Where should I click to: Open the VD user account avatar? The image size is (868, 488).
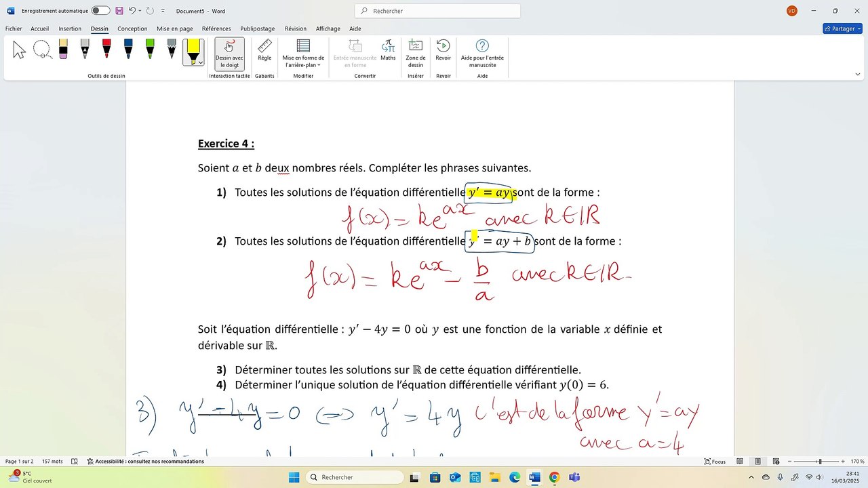point(792,11)
